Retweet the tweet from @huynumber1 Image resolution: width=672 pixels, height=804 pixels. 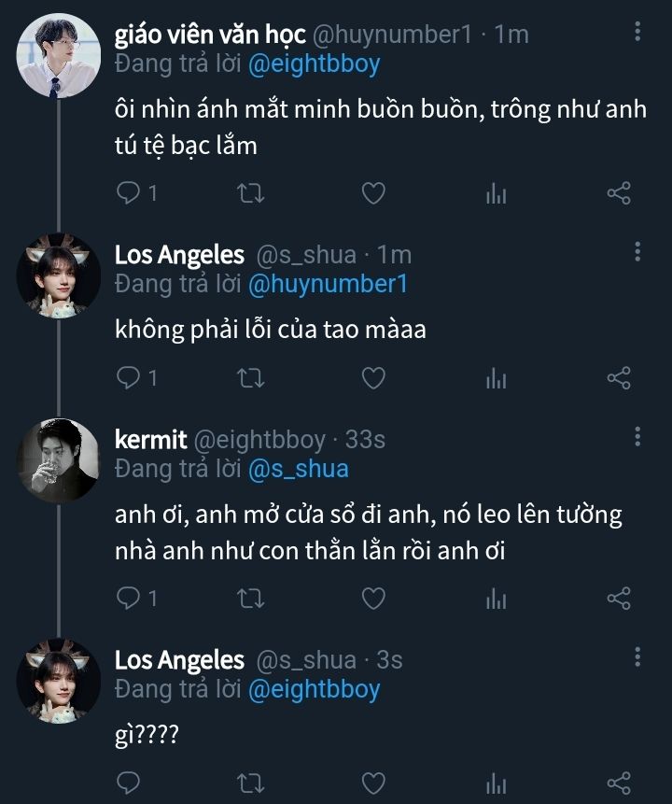click(x=252, y=193)
